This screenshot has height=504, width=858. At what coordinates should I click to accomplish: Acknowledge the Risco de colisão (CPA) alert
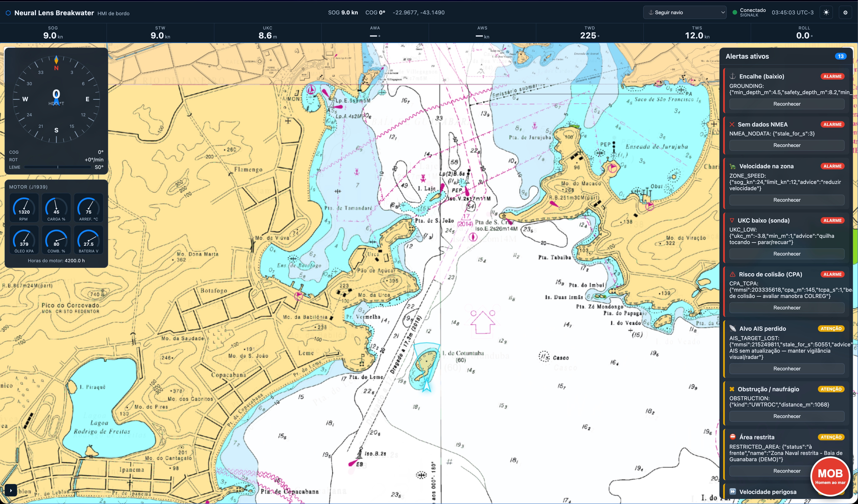coord(787,308)
